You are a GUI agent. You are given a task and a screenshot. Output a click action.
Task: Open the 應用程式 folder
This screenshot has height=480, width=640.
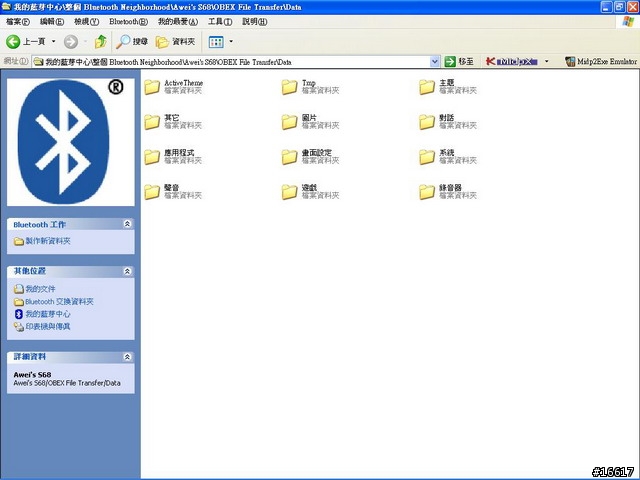pos(173,157)
